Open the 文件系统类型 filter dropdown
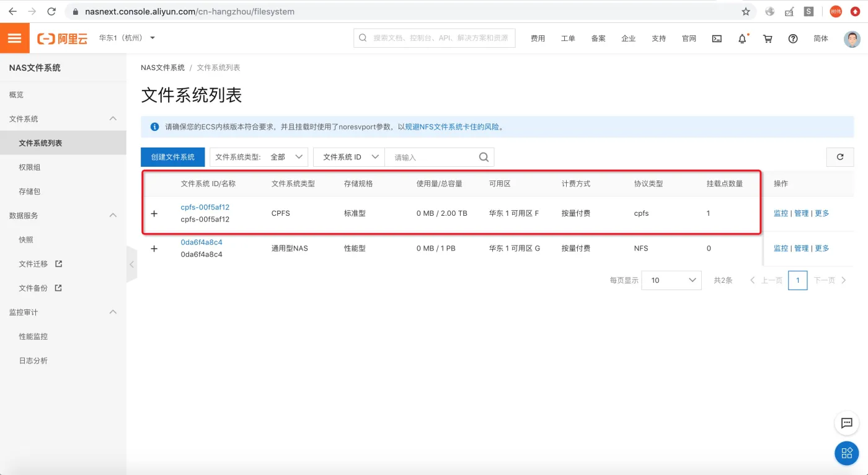The height and width of the screenshot is (475, 868). click(x=259, y=157)
